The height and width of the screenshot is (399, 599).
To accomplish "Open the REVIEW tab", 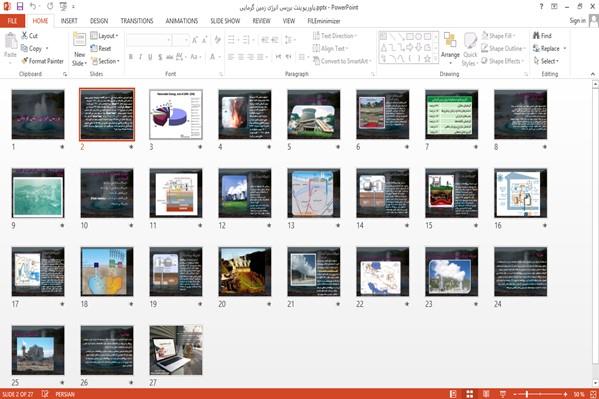I will pyautogui.click(x=261, y=21).
